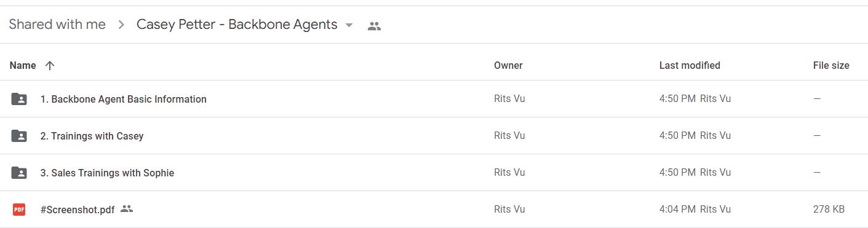Select the 2. Trainings with Casey row
The height and width of the screenshot is (228, 868).
pos(434,136)
